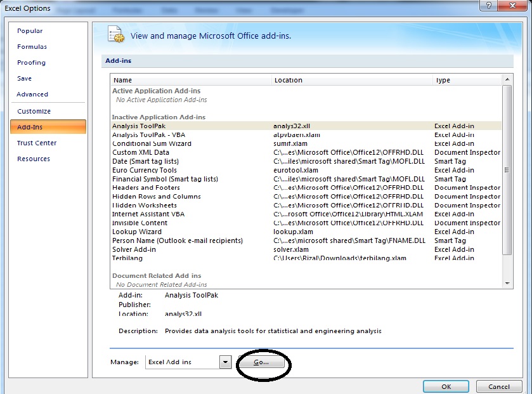The image size is (532, 394).
Task: Open the Formulas options category
Action: pos(32,47)
